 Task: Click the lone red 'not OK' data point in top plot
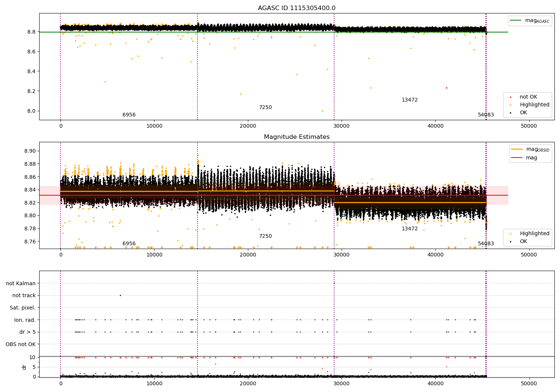tap(447, 88)
